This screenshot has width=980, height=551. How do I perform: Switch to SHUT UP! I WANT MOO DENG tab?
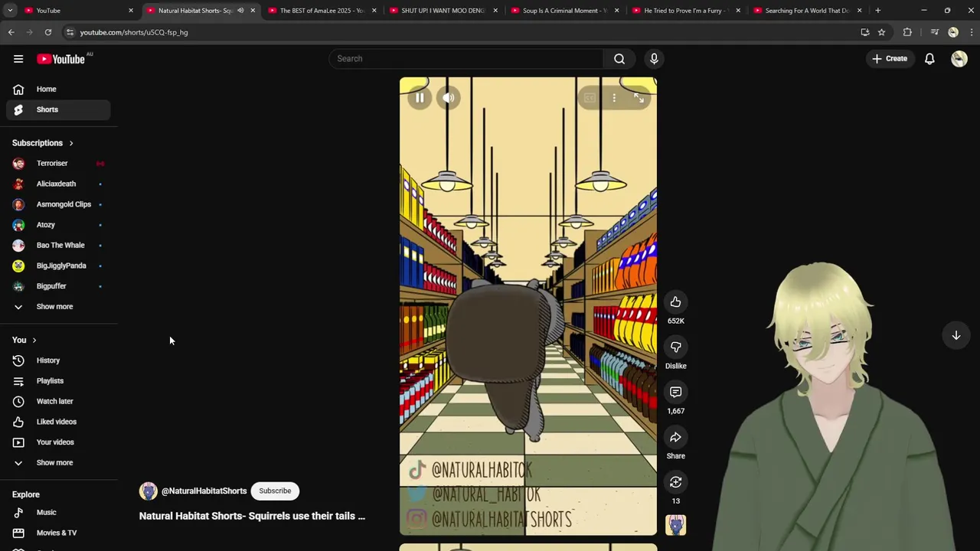tap(443, 11)
